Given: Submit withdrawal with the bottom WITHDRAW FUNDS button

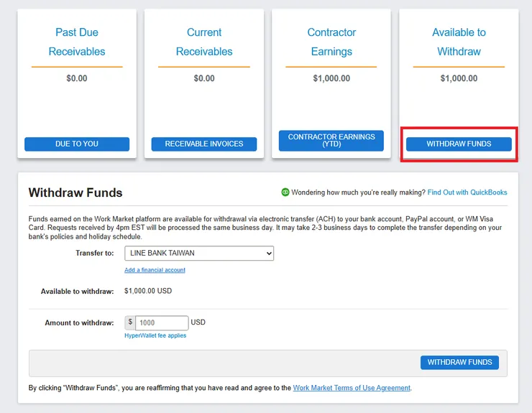Looking at the screenshot, I should click(459, 362).
